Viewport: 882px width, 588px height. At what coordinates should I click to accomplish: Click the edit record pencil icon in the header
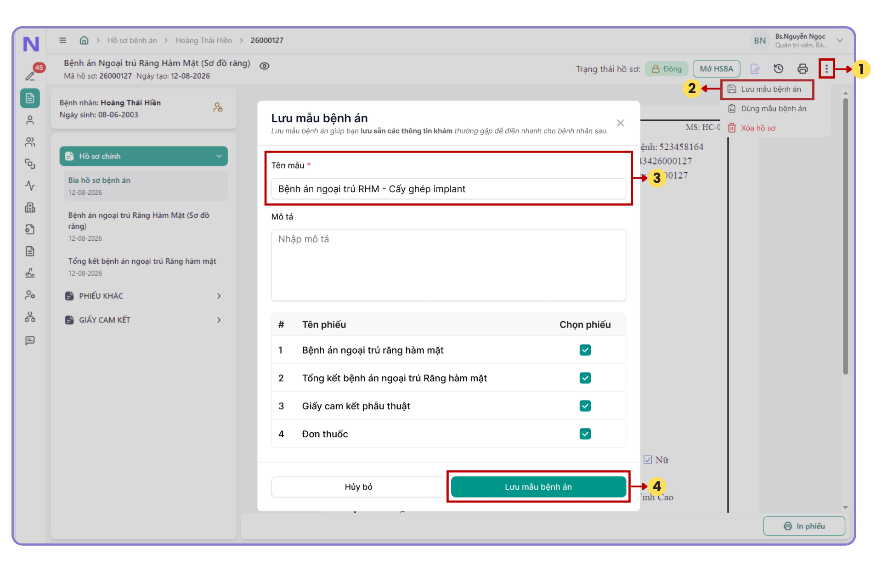point(755,69)
